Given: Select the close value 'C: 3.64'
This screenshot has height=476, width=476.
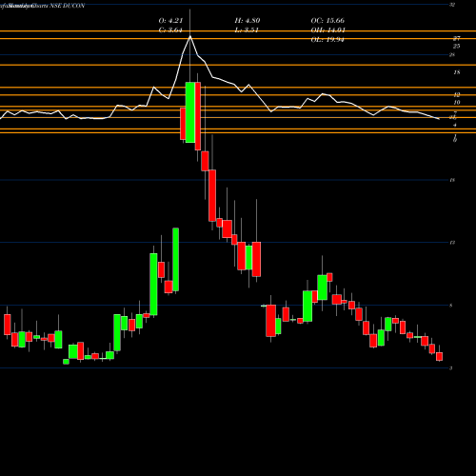Looking at the screenshot, I should click(x=170, y=30).
